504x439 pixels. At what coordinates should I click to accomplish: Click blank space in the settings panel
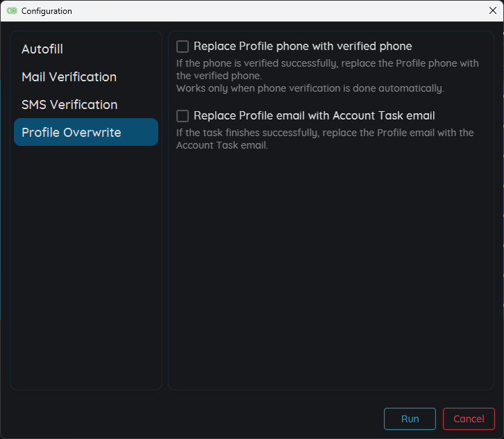[x=330, y=271]
